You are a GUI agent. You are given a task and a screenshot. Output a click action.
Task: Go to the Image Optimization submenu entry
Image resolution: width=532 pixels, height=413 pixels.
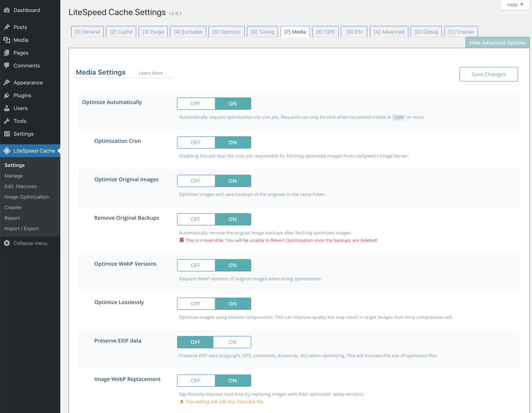click(x=26, y=196)
